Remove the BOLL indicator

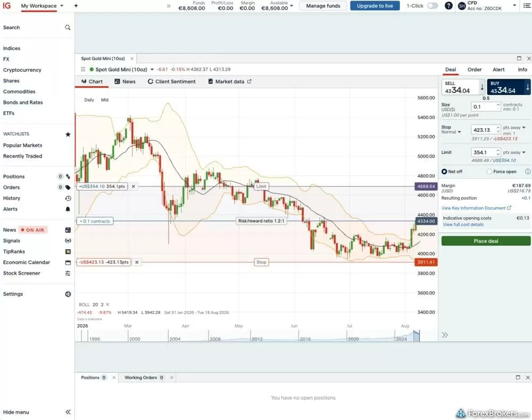[107, 304]
